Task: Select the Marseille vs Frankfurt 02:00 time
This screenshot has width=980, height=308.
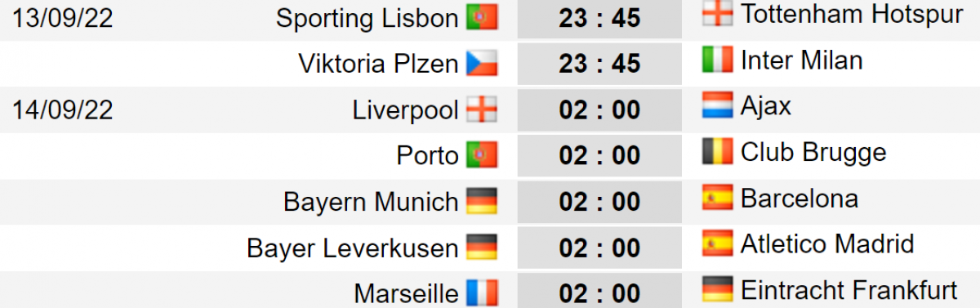Action: point(599,292)
